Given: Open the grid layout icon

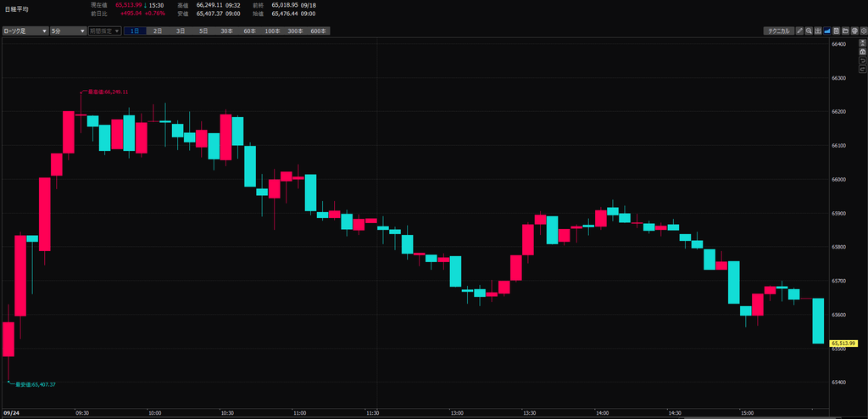Looking at the screenshot, I should click(x=818, y=31).
